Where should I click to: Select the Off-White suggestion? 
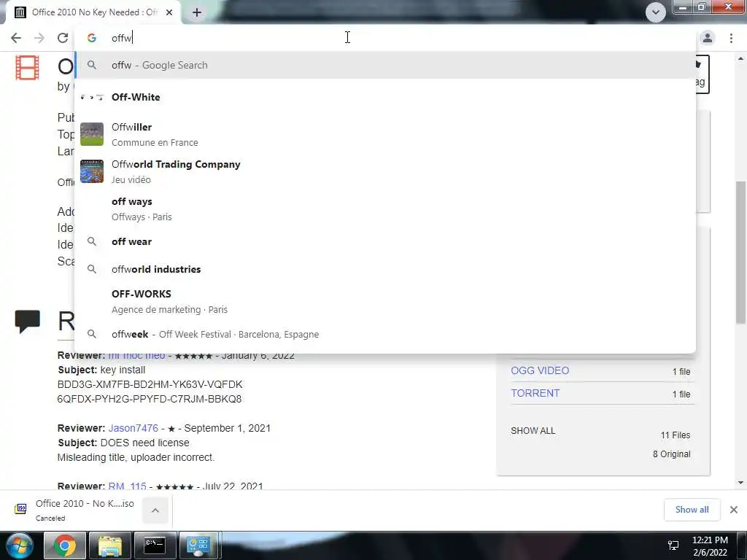[385, 97]
